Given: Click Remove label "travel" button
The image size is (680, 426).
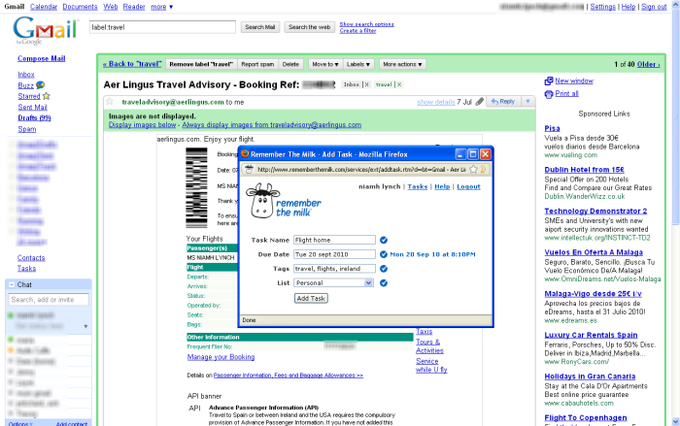Looking at the screenshot, I should tap(201, 64).
